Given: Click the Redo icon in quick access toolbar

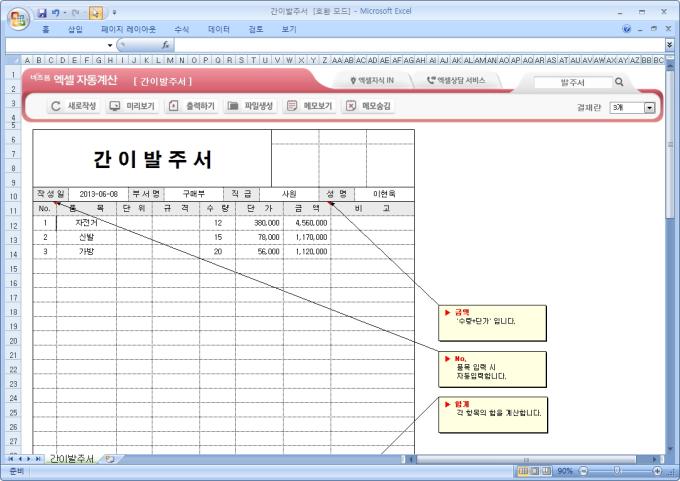Looking at the screenshot, I should tap(75, 13).
